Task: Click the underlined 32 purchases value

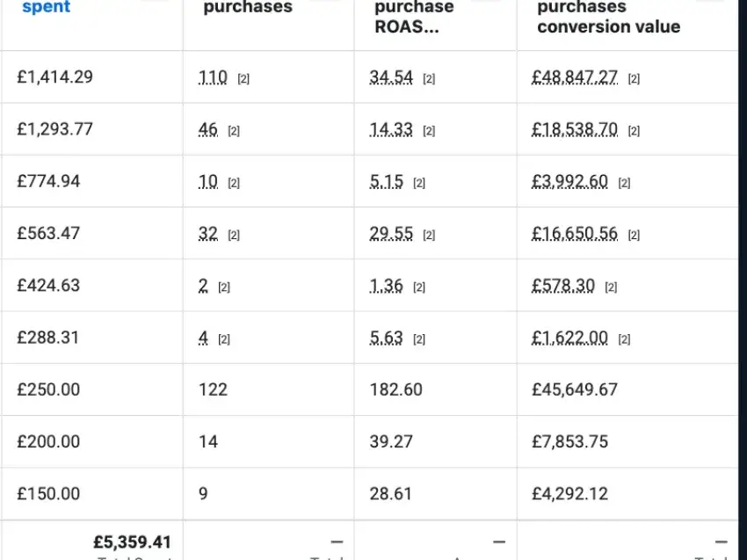Action: pos(208,234)
